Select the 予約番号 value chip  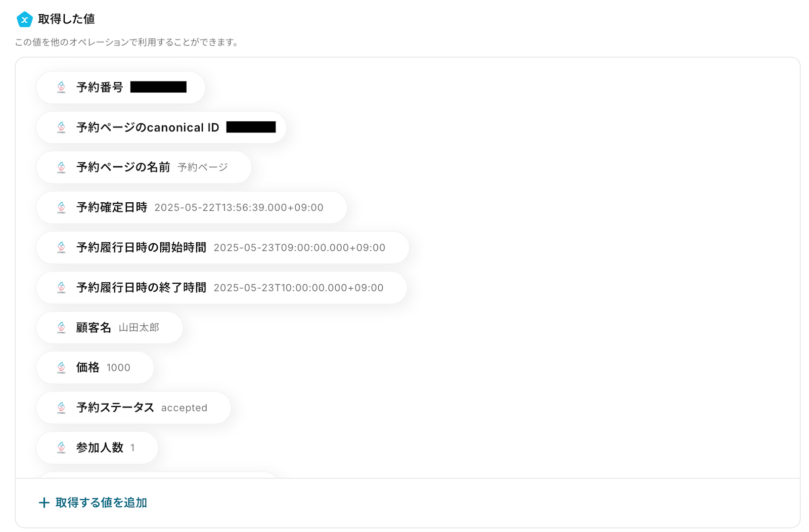121,87
